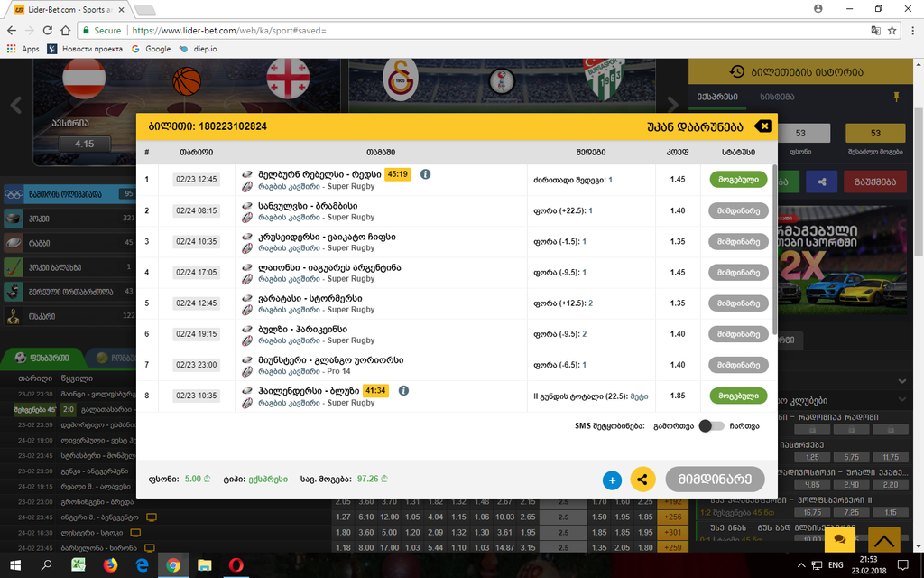Close the ticket popup with the X icon

[762, 126]
